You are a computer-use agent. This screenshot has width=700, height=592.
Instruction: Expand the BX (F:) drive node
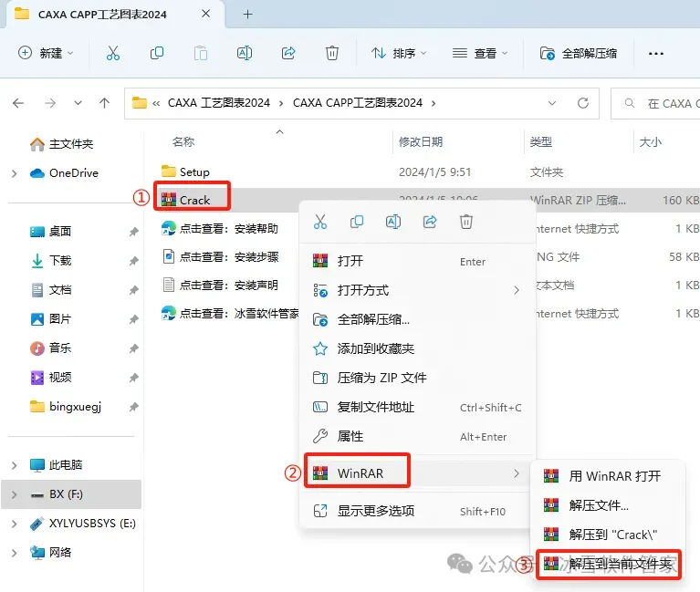point(15,494)
